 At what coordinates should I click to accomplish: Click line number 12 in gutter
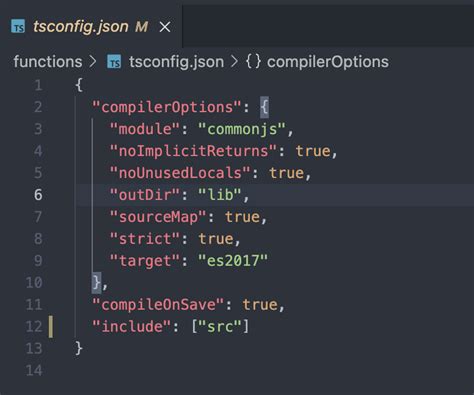coord(34,327)
